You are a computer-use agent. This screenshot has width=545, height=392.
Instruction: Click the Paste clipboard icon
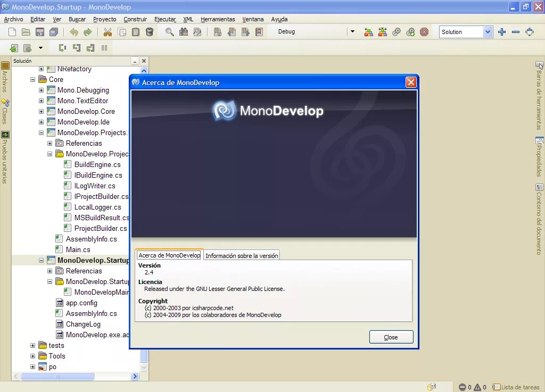point(136,32)
